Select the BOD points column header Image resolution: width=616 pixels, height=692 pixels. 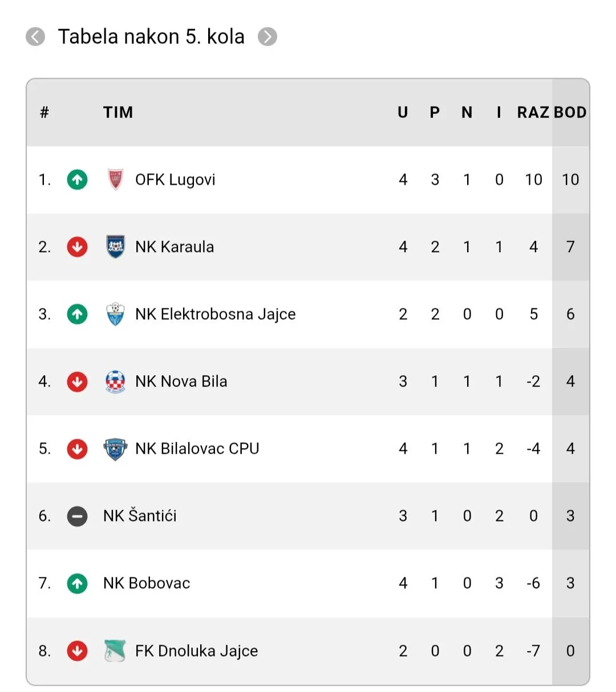coord(570,112)
